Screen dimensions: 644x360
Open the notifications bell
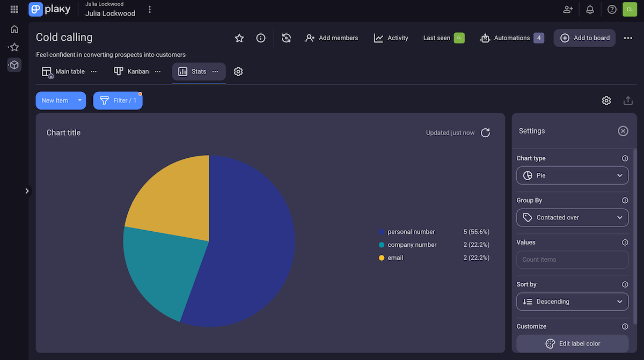point(589,9)
